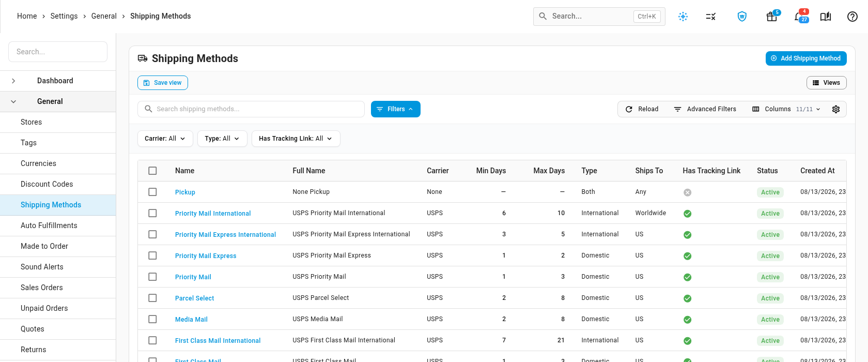Screen dimensions: 868x362
Task: Toggle the select-all checkbox in table header
Action: pyautogui.click(x=152, y=171)
